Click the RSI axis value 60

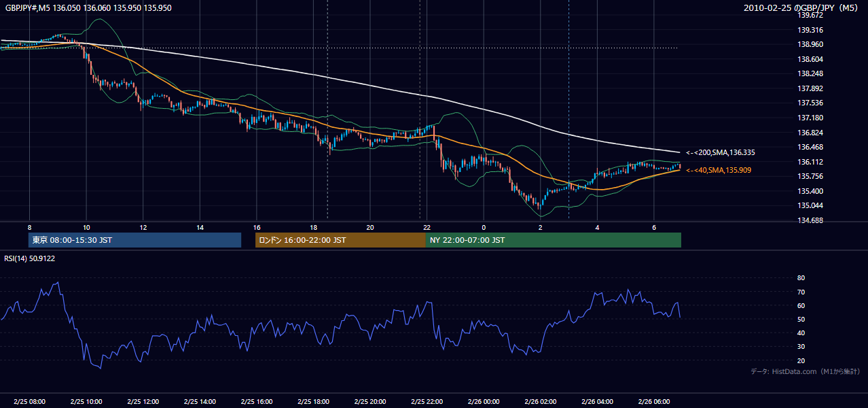(x=801, y=305)
